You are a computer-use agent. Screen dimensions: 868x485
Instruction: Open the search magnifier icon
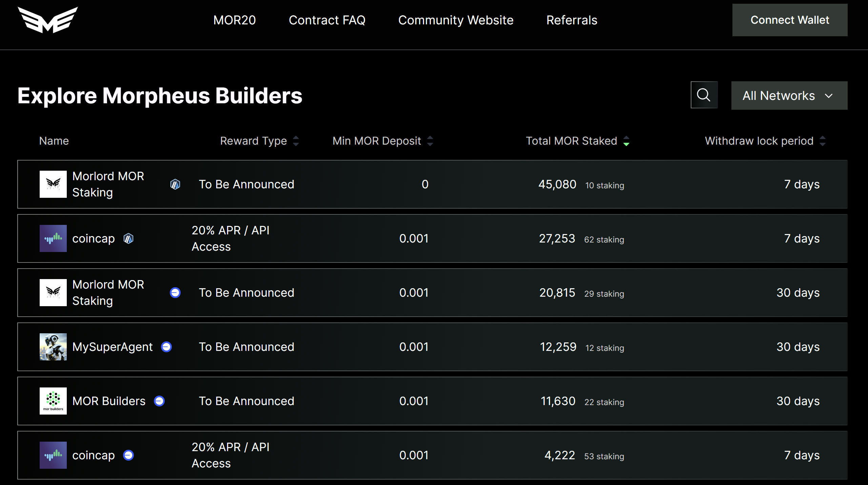pyautogui.click(x=704, y=95)
